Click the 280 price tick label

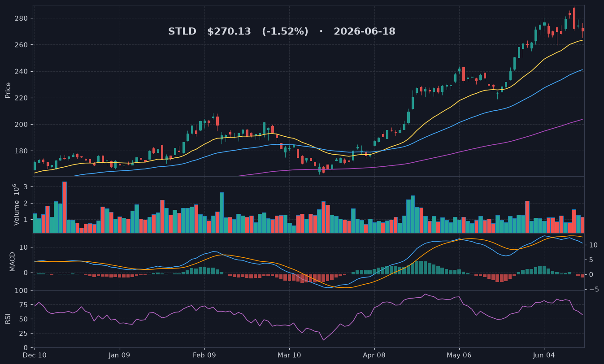22,18
